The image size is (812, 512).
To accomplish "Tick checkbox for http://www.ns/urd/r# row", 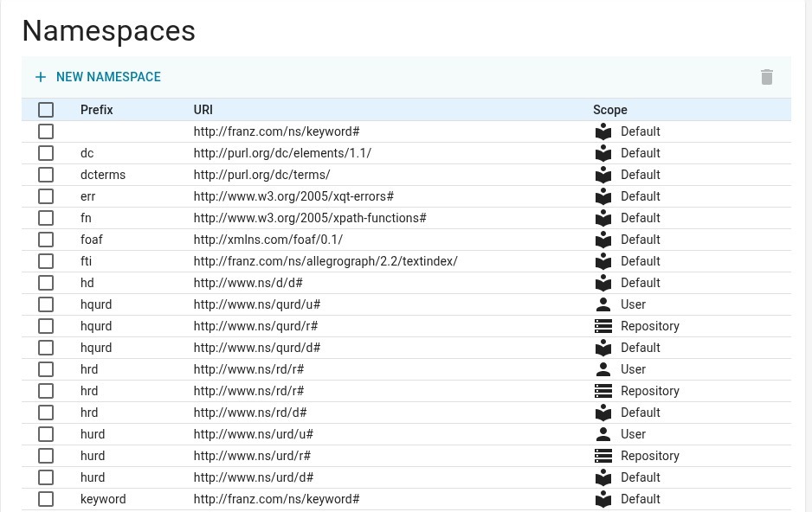I will (x=46, y=456).
